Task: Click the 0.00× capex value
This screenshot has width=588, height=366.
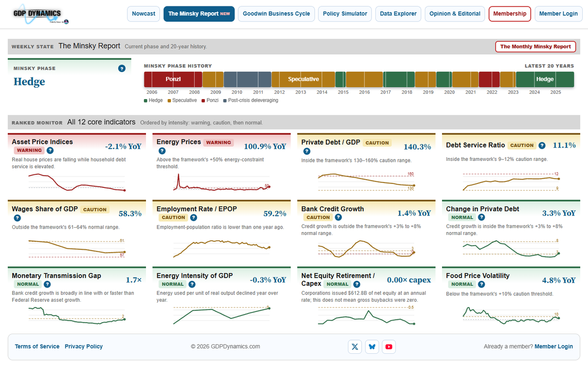Action: [x=409, y=280]
